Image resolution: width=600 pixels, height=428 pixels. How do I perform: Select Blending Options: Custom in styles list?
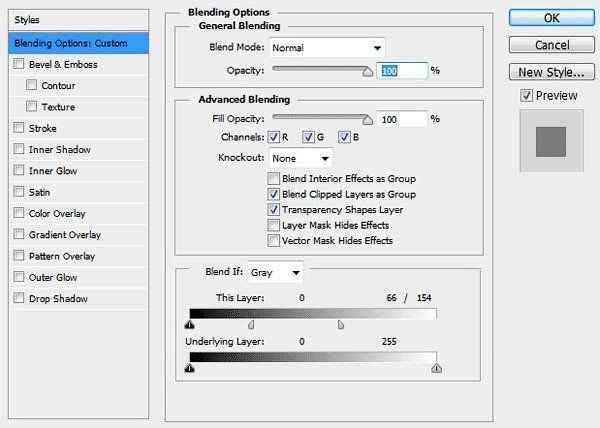(x=78, y=43)
